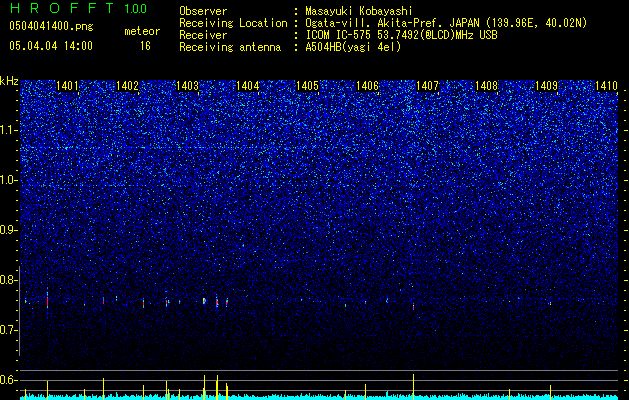
Task: Click the 1.1 frequency axis label
Action: point(9,130)
